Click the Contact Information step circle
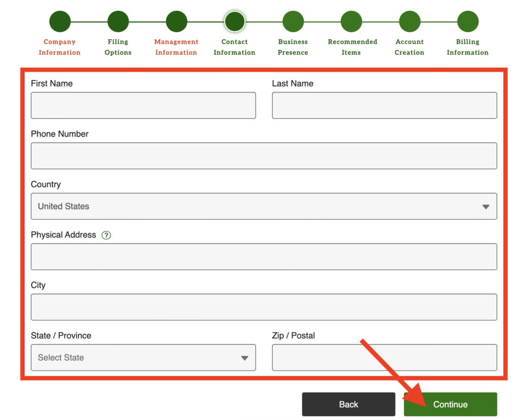Screen dimensions: 520x420 (x=235, y=22)
